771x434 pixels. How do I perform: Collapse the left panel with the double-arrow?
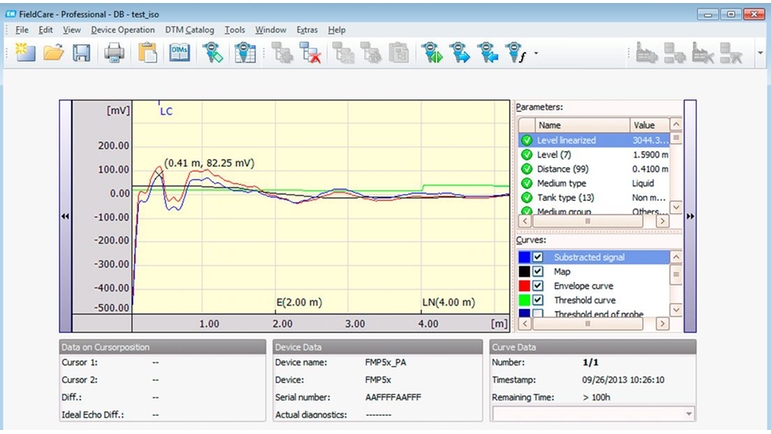(x=65, y=216)
